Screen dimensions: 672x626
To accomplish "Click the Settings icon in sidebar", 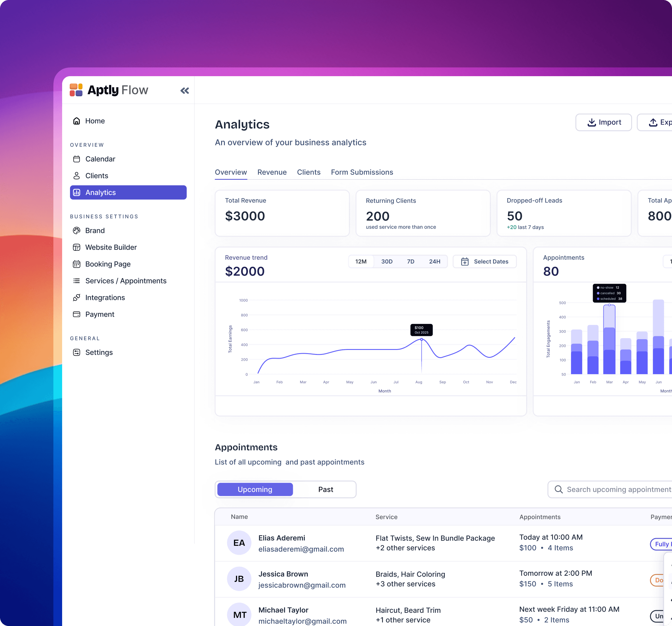I will (77, 352).
